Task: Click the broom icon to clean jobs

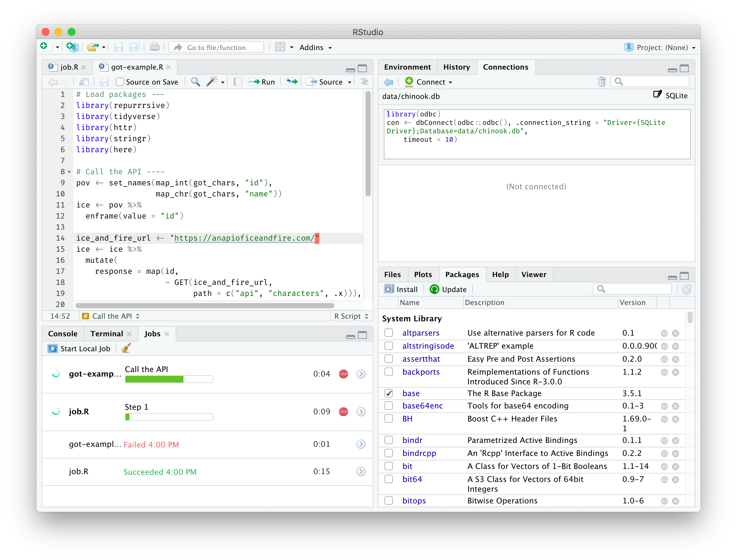Action: 126,349
